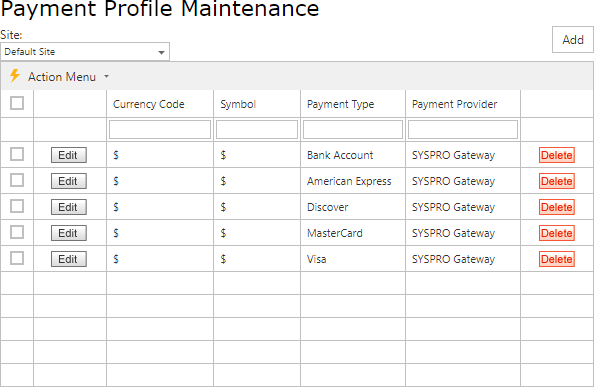Check the box for the American Express row
594x387 pixels.
point(17,180)
